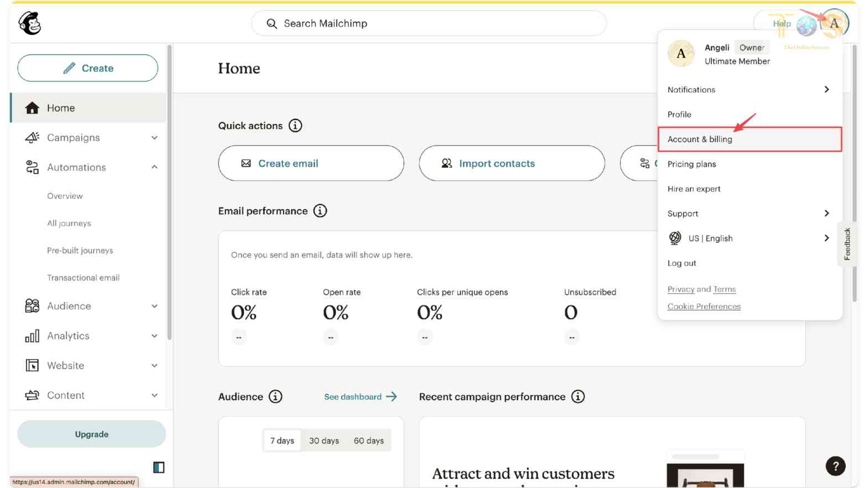Open Transactional email
The height and width of the screenshot is (488, 868).
coord(84,277)
